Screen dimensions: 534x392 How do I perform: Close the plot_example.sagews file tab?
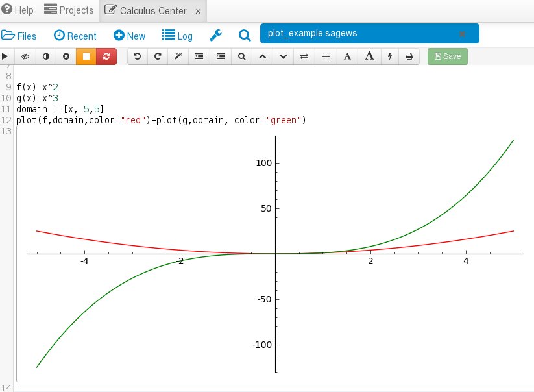(462, 34)
